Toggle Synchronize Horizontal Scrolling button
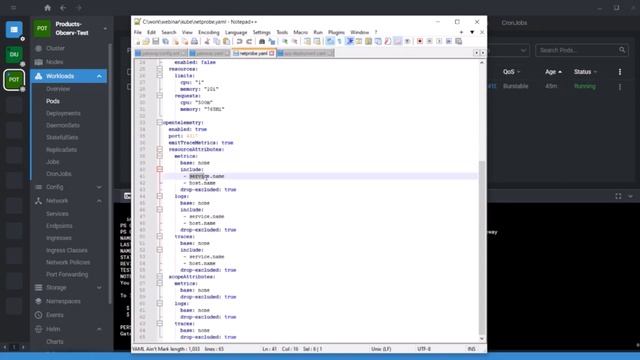 coord(317,41)
